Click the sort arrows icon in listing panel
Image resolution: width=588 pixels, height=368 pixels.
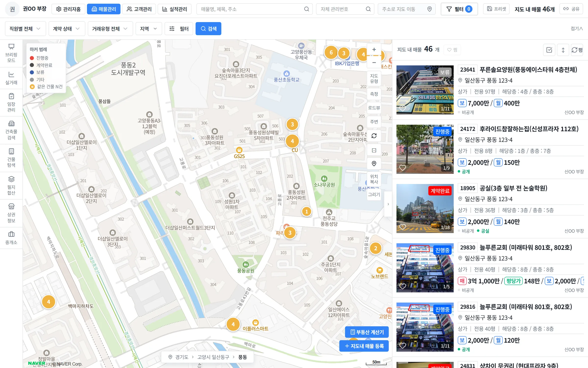click(x=563, y=50)
